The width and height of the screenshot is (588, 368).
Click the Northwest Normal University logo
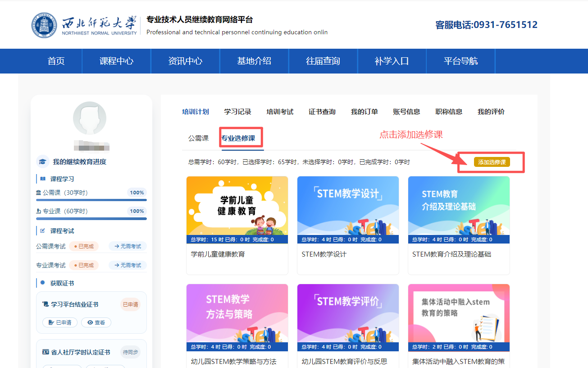coord(84,25)
